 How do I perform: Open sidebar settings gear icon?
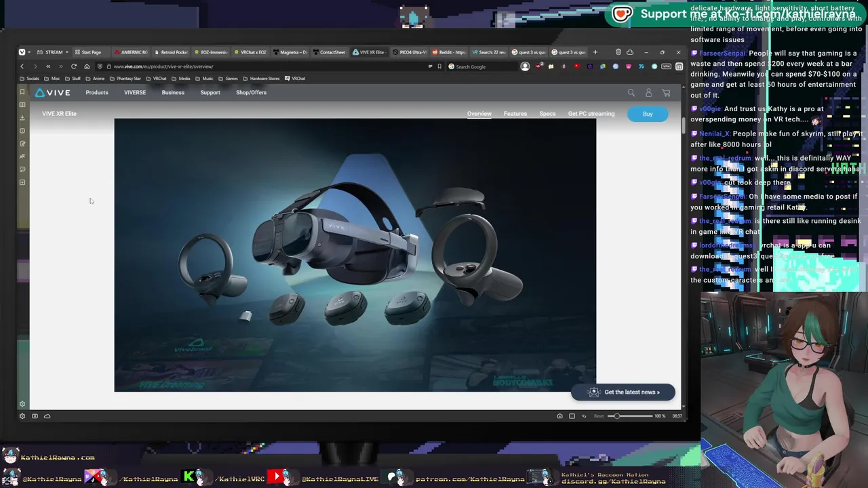22,404
